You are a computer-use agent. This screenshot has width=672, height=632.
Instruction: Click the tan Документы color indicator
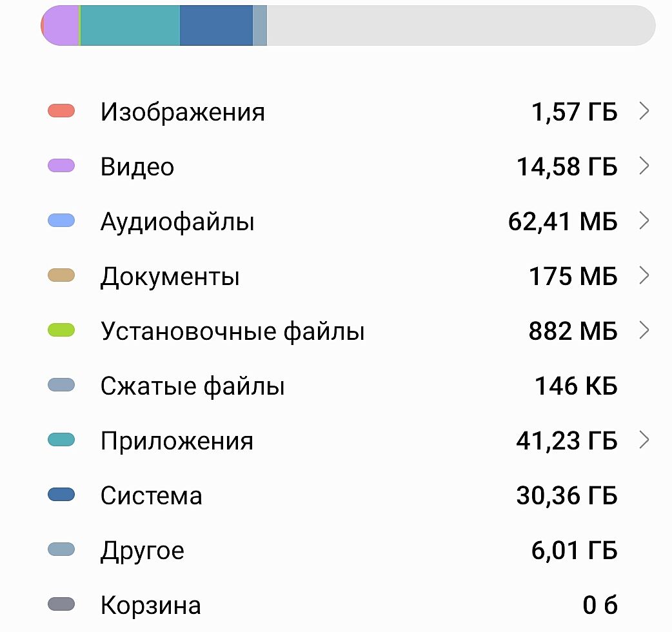pos(61,276)
